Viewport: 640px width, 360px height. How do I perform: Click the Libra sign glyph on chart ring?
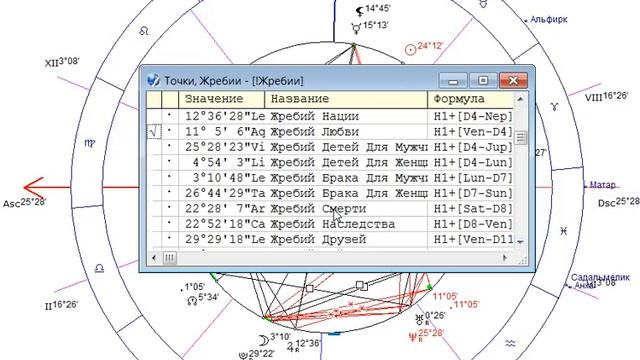click(99, 268)
